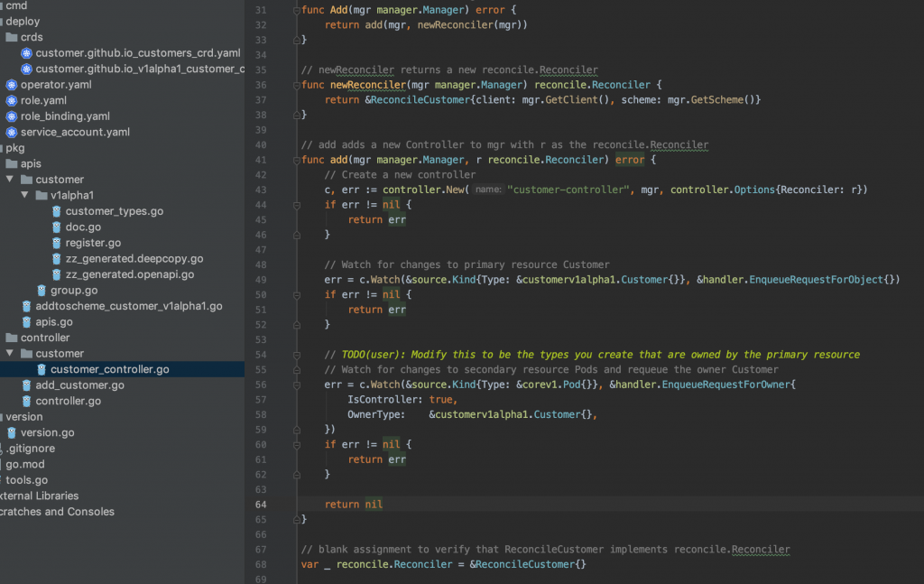Click the Go file icon for customer_types.go
The height and width of the screenshot is (584, 924).
tap(57, 211)
